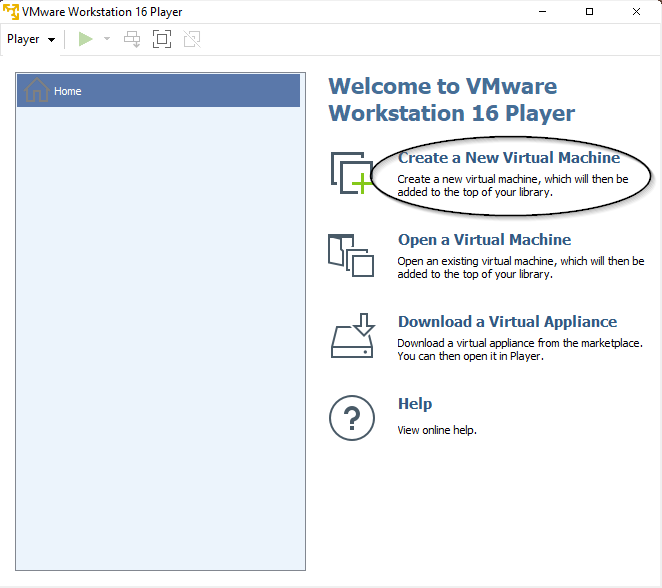Click 'Create a new virtual machine, which' description

[x=513, y=186]
